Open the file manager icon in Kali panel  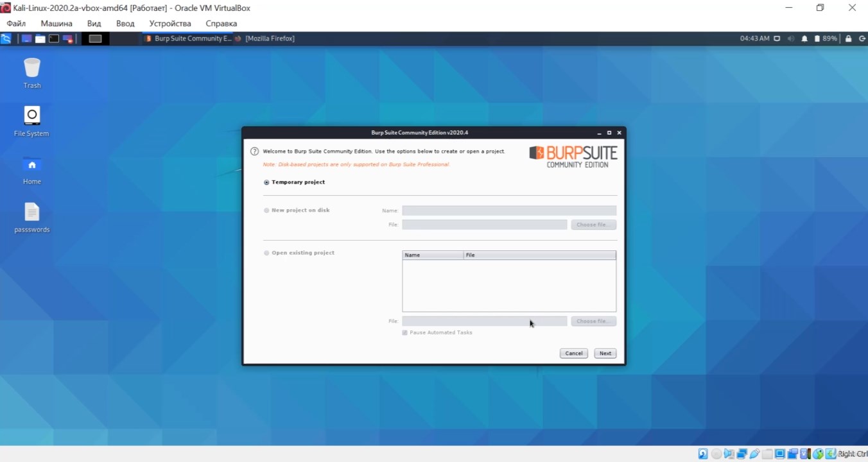tap(40, 38)
